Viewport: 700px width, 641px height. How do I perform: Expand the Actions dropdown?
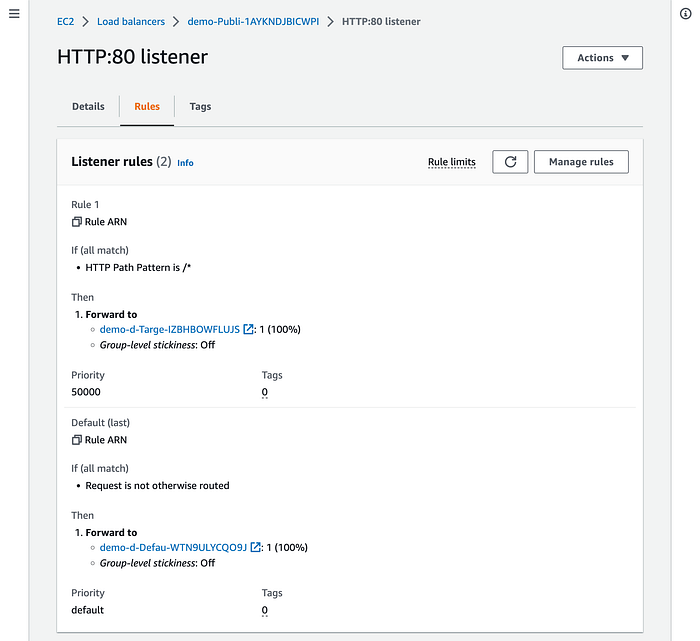coord(602,58)
